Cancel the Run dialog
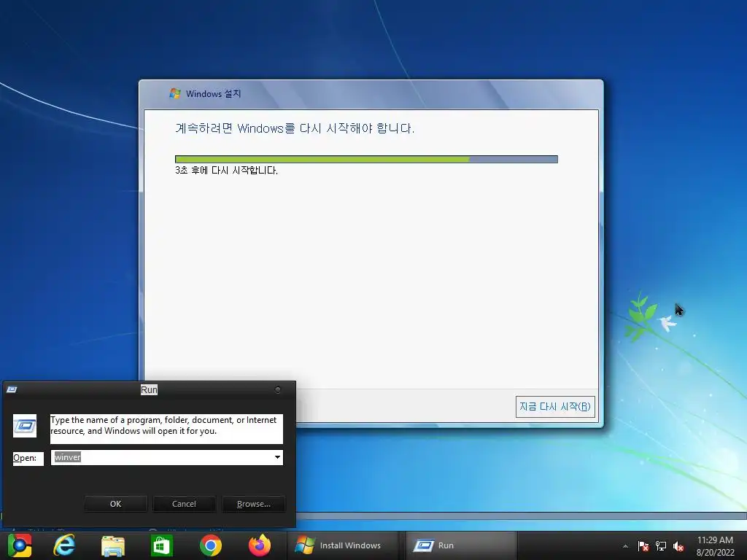The height and width of the screenshot is (560, 747). point(184,504)
